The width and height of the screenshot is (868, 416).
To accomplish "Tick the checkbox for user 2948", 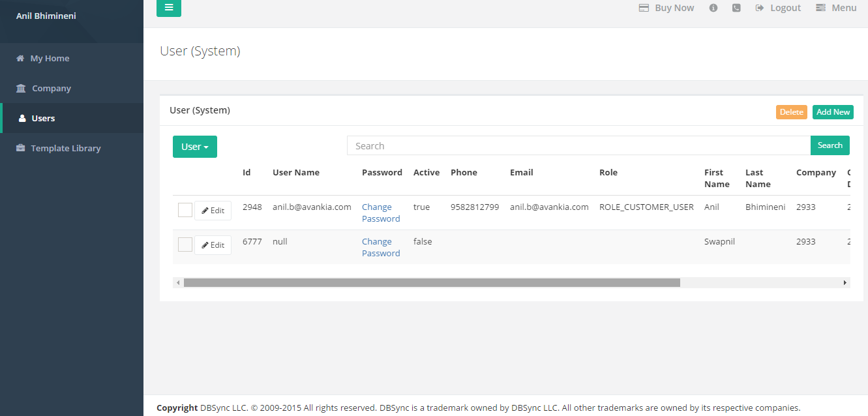I will (x=185, y=210).
